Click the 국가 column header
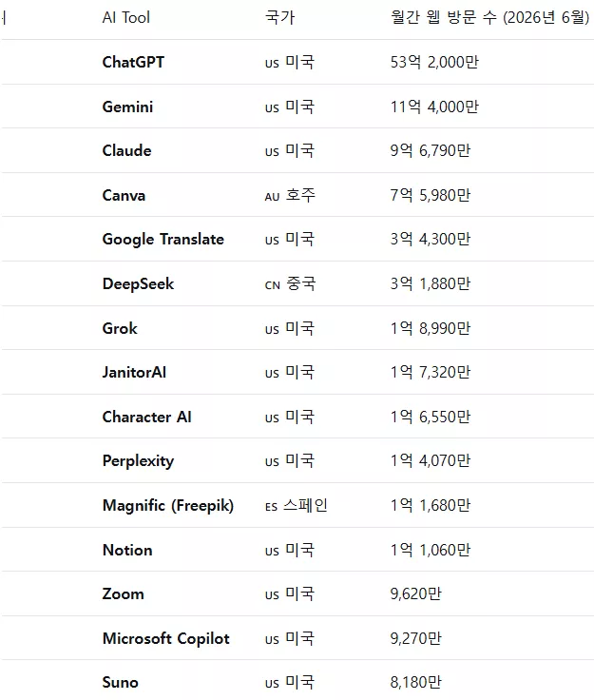Image resolution: width=594 pixels, height=700 pixels. coord(279,17)
